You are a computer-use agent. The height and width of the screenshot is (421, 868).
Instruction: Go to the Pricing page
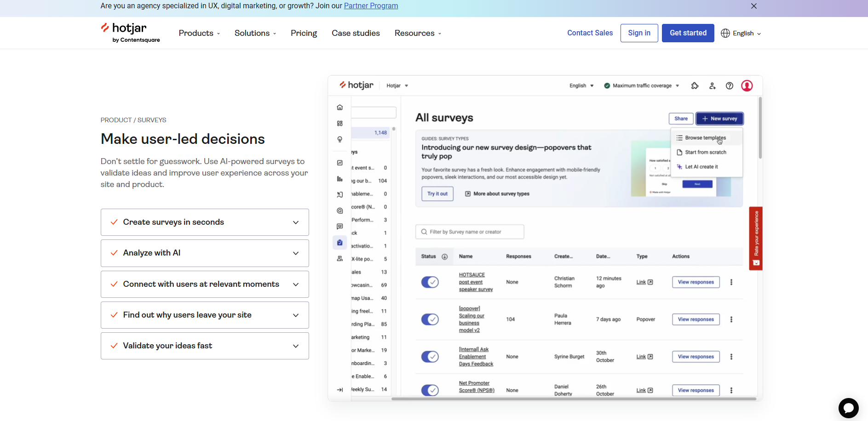pyautogui.click(x=304, y=33)
